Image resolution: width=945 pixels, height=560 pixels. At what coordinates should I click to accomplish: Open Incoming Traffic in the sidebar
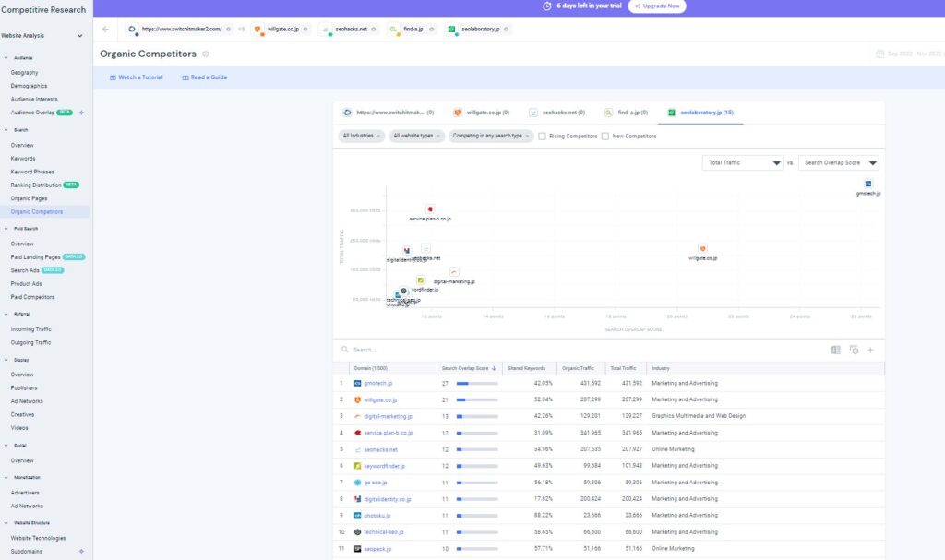(x=30, y=329)
